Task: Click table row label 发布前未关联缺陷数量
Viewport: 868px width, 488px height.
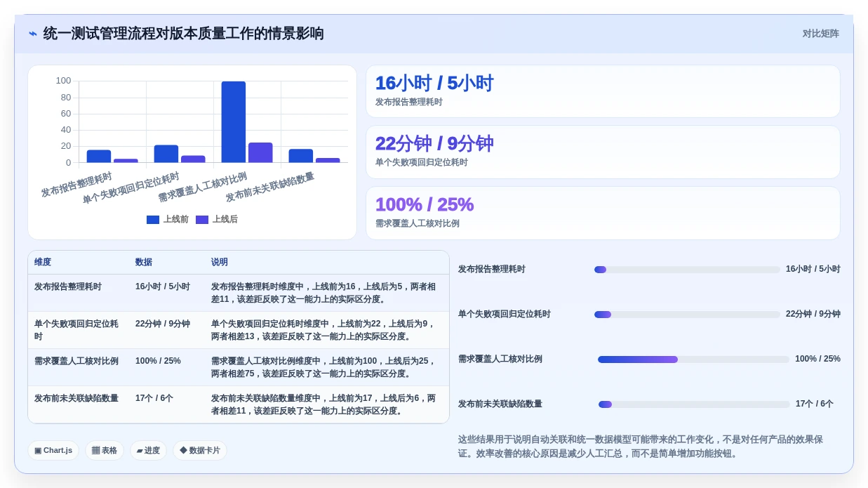Action: [76, 399]
